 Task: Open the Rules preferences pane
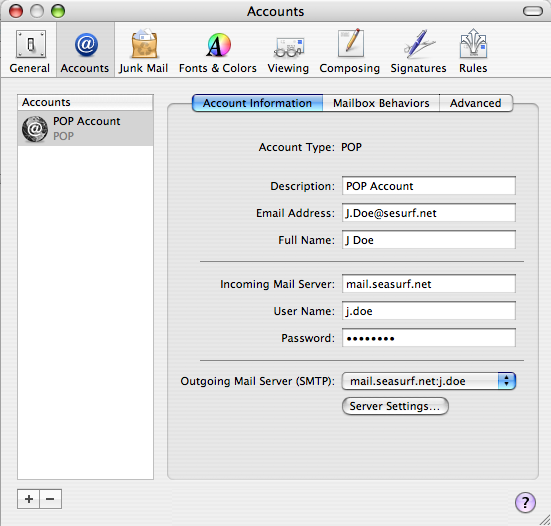click(x=473, y=51)
